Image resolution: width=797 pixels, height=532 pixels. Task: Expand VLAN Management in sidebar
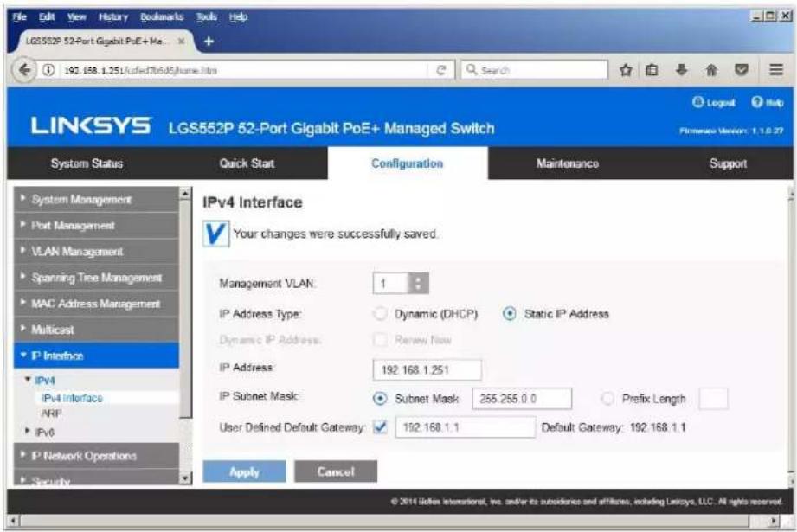pos(96,251)
